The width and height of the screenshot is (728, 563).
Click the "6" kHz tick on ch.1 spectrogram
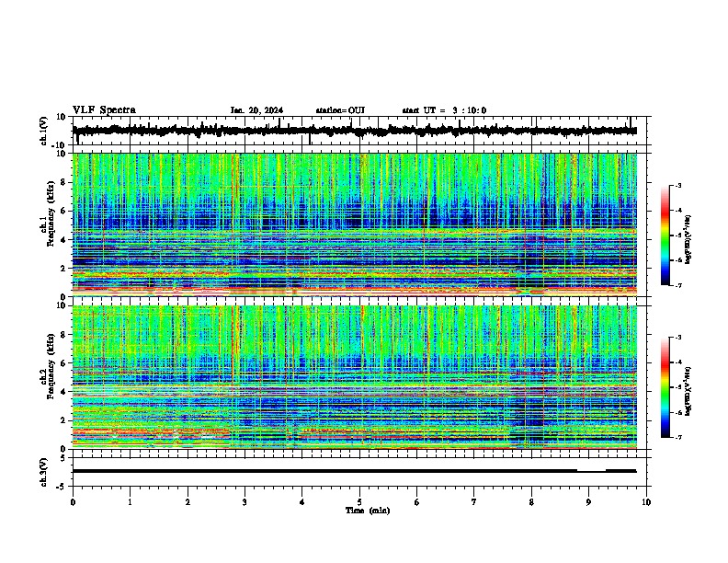coord(64,211)
